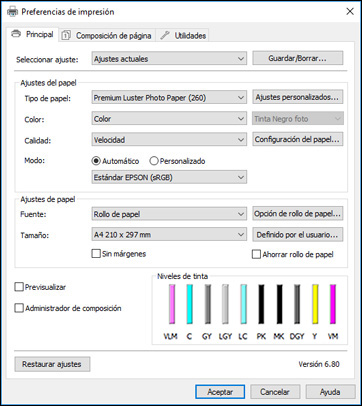The height and width of the screenshot is (406, 362).
Task: Expand the Tamaño dropdown showing A4
Action: pyautogui.click(x=169, y=235)
